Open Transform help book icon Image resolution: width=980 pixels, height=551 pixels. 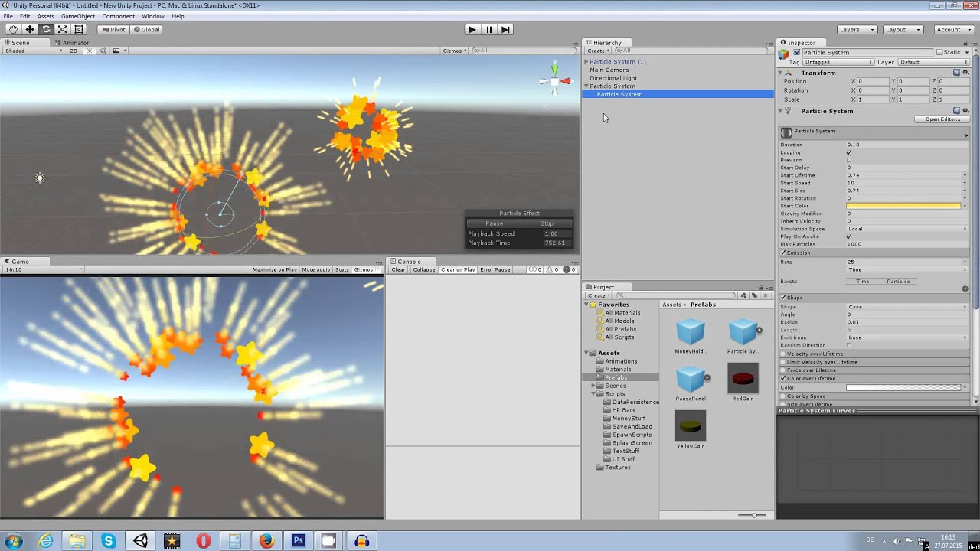coord(956,73)
